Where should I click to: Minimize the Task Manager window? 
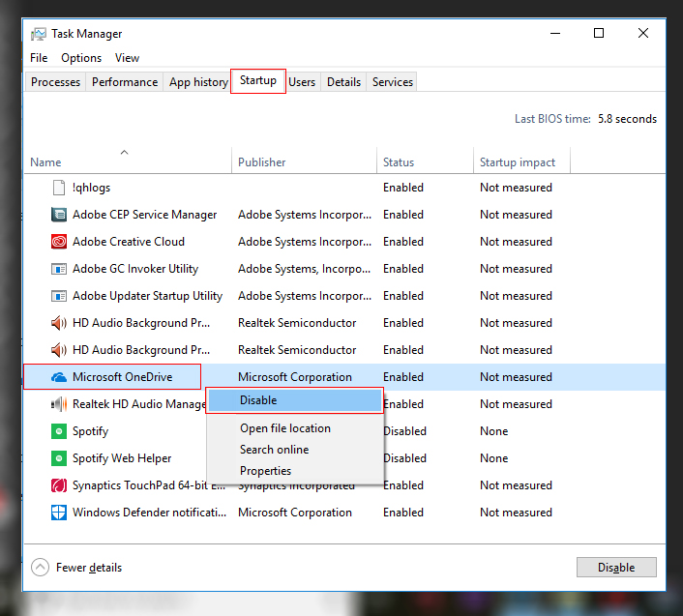[555, 34]
